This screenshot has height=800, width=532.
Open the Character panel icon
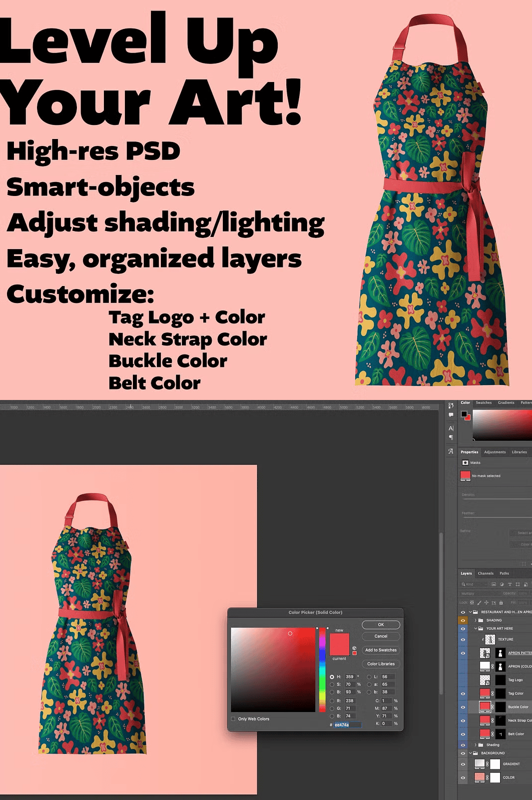click(451, 428)
